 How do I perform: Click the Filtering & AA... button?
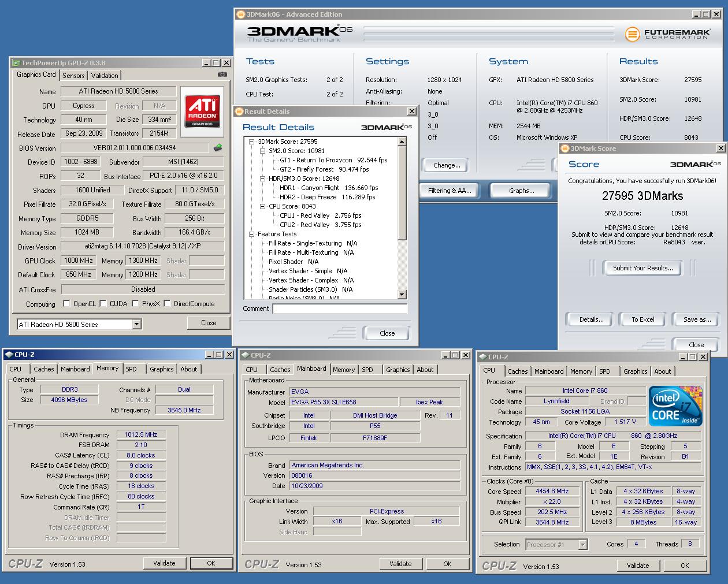pyautogui.click(x=450, y=191)
